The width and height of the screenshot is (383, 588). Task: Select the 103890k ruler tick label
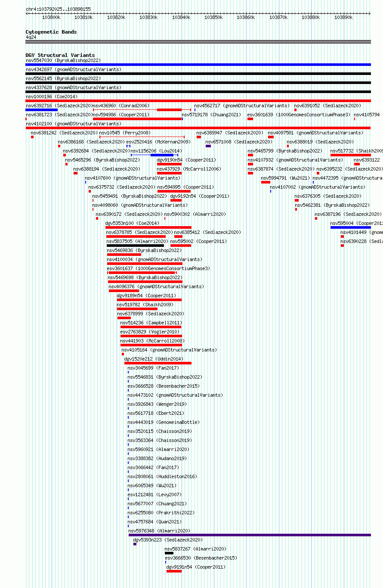343,17
